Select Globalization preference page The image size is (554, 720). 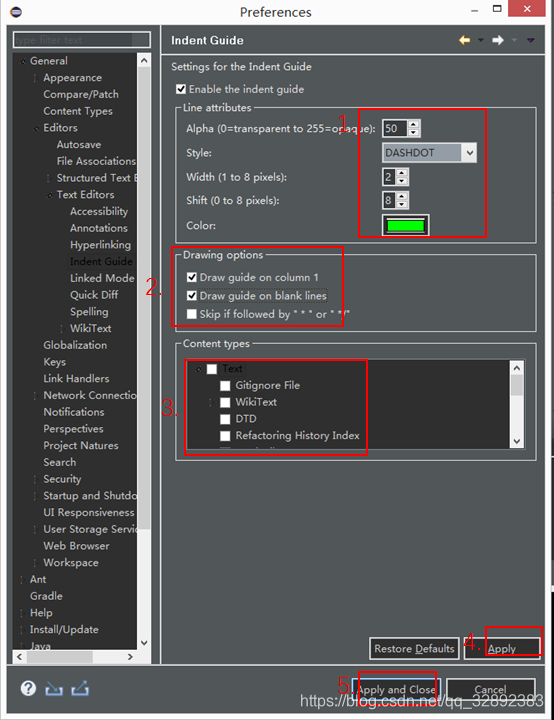(x=75, y=345)
